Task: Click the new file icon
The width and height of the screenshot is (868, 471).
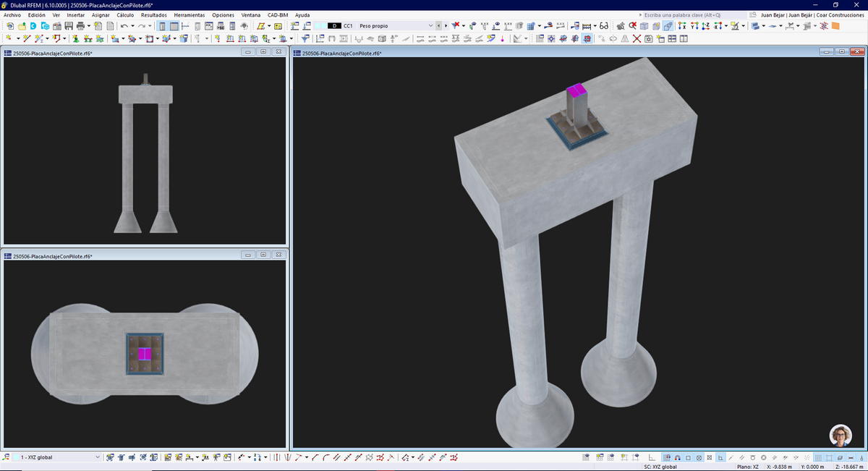Action: (10, 26)
